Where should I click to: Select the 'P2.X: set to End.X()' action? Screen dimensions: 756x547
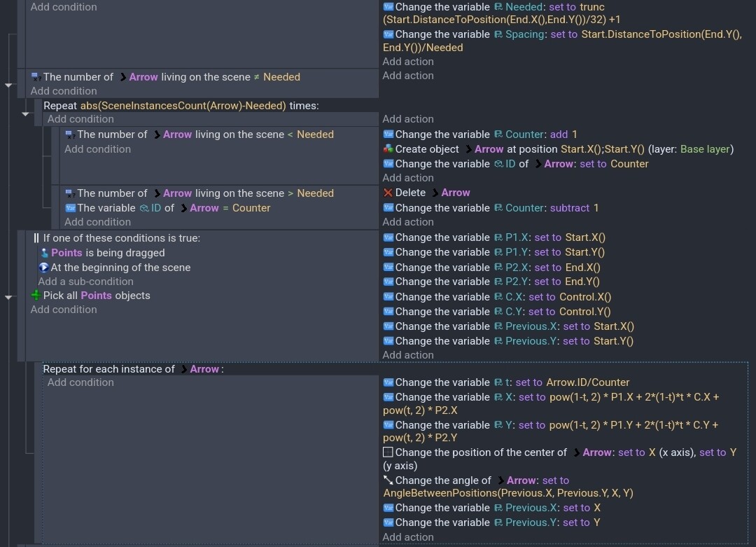[x=492, y=268]
